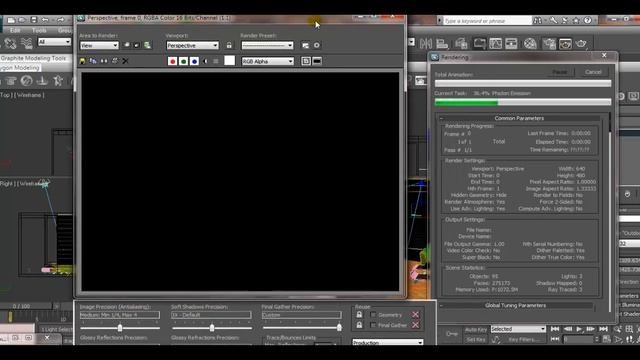Select the Graphite Modeling Tools tab
This screenshot has height=360, width=640.
(33, 58)
